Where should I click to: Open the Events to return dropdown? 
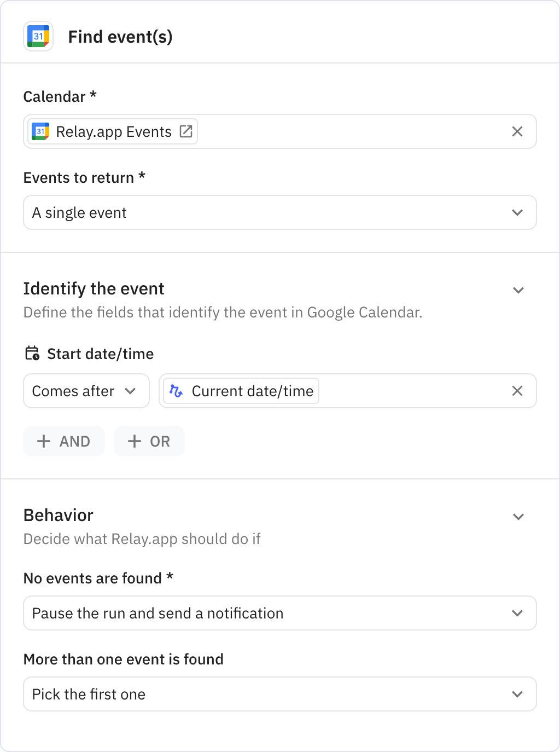pyautogui.click(x=280, y=212)
